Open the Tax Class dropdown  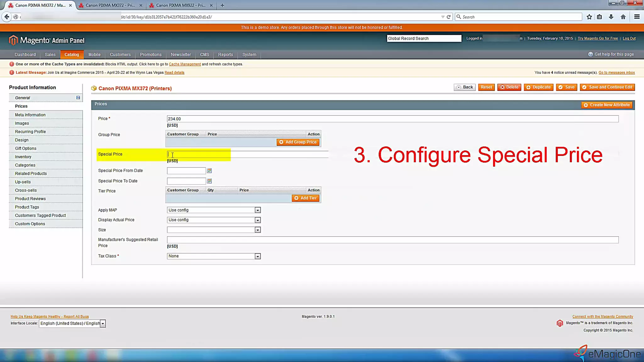[258, 256]
